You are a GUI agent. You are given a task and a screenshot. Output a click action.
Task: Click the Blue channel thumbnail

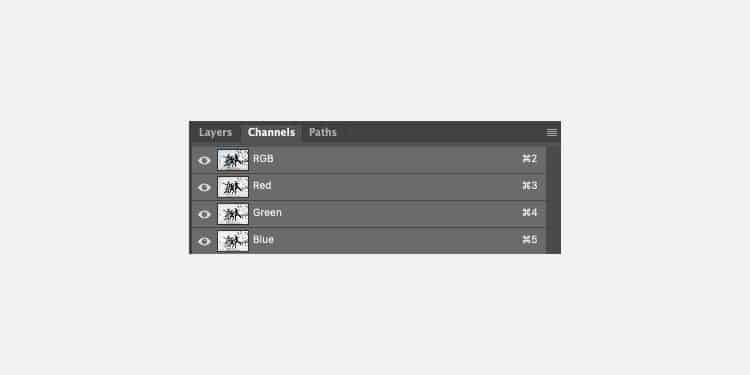(233, 241)
